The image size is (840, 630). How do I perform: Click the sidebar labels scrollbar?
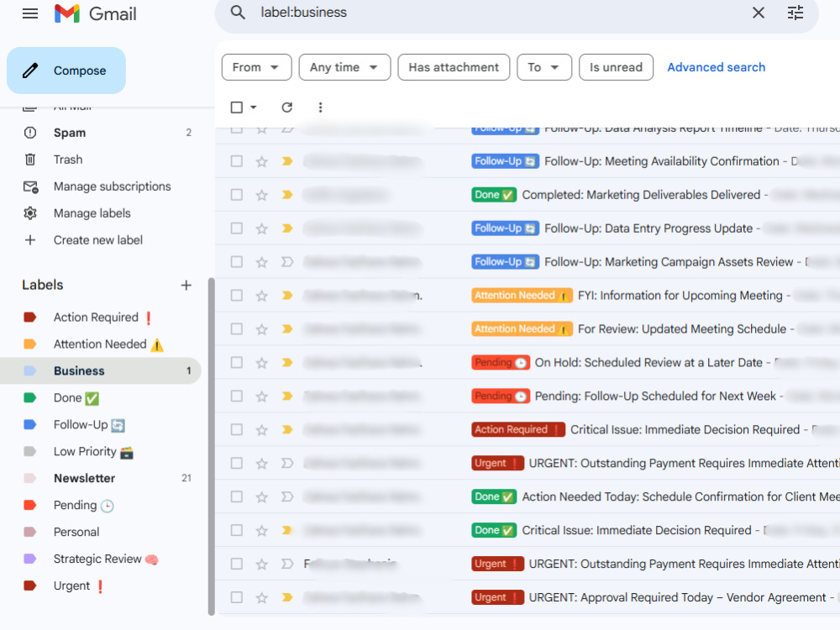211,446
